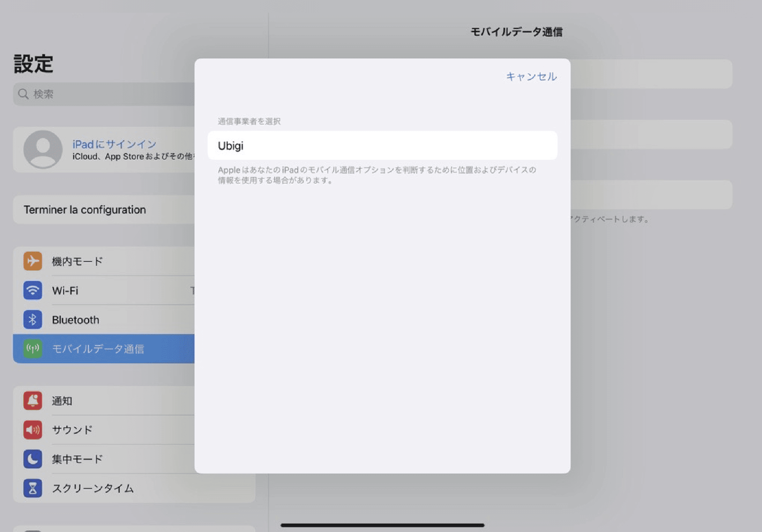Click the 設定 title heading

pyautogui.click(x=33, y=64)
